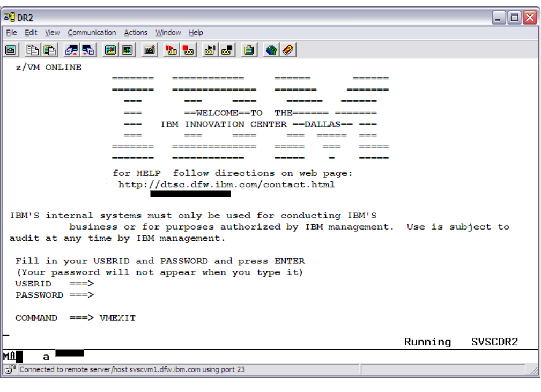Click the 'MA' operator information area indicator
541x392 pixels.
(9, 356)
